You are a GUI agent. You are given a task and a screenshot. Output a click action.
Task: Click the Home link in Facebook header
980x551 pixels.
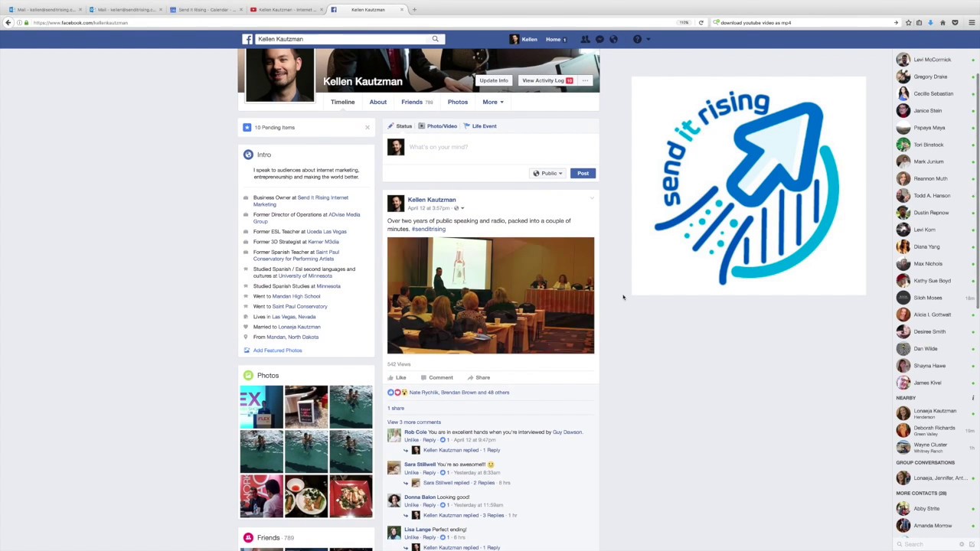[553, 39]
